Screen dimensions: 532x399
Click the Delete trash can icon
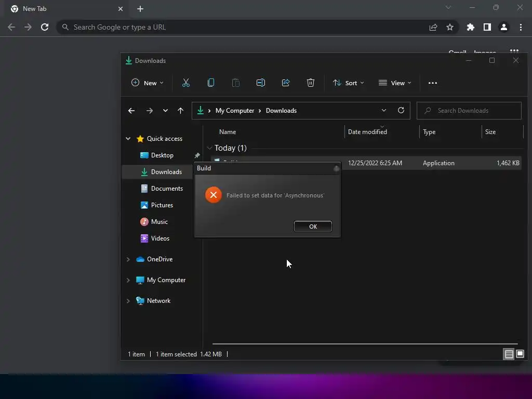coord(311,83)
